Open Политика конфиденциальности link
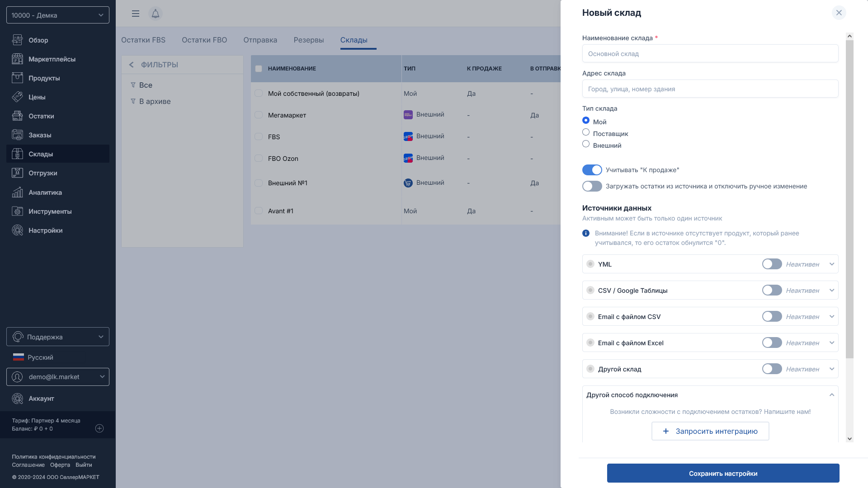868x488 pixels. click(x=54, y=457)
